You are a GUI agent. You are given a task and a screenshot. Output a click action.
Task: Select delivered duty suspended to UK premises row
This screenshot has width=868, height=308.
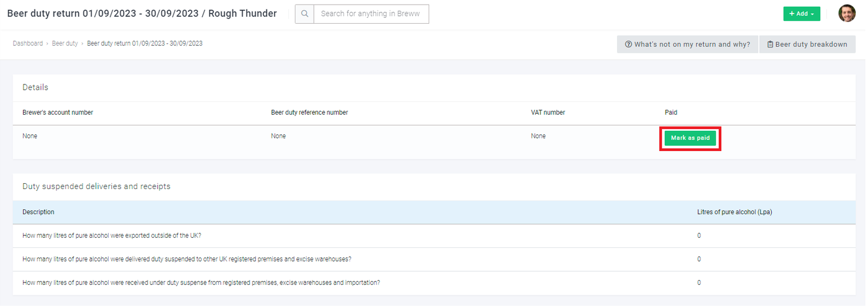[x=434, y=259]
